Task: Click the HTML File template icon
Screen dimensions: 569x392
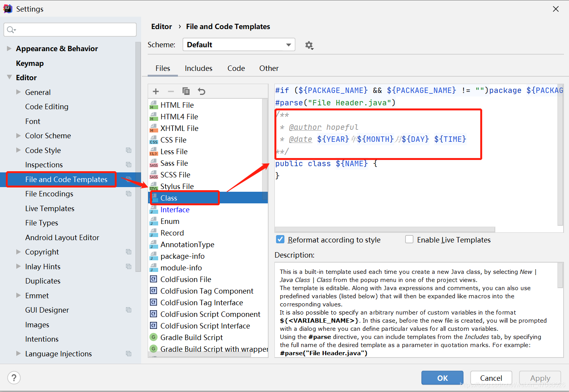Action: 154,105
